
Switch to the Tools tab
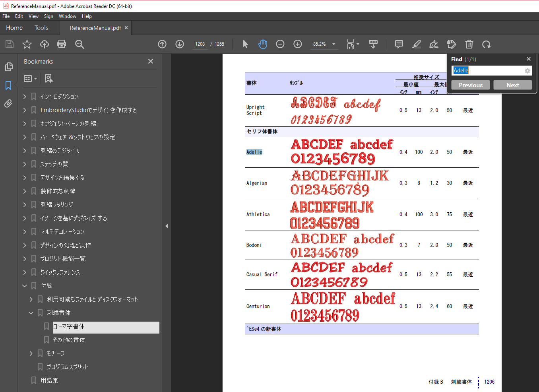[x=41, y=28]
